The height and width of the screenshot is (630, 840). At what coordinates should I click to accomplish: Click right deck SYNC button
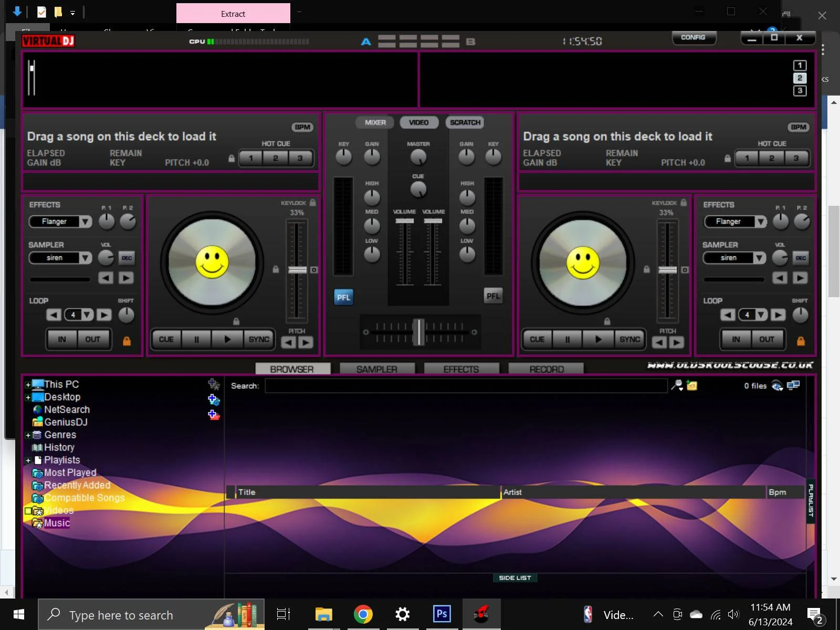coord(629,339)
